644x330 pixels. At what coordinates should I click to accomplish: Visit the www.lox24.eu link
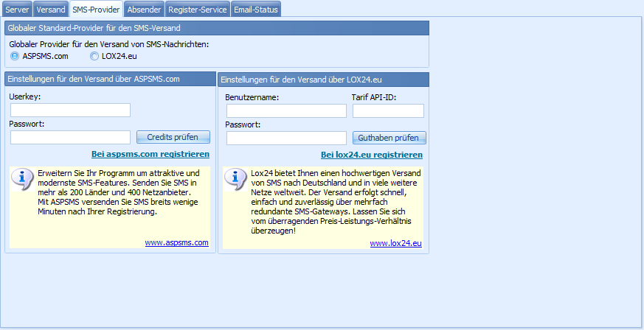tap(395, 242)
